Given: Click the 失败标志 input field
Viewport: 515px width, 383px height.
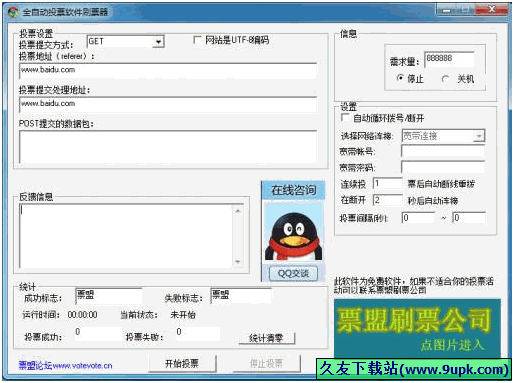Looking at the screenshot, I should 241,296.
